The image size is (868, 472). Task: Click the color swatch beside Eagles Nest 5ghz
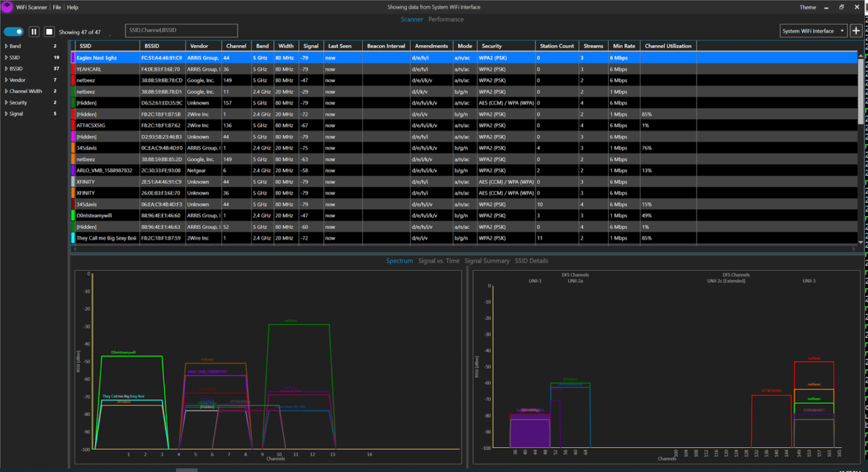click(72, 57)
